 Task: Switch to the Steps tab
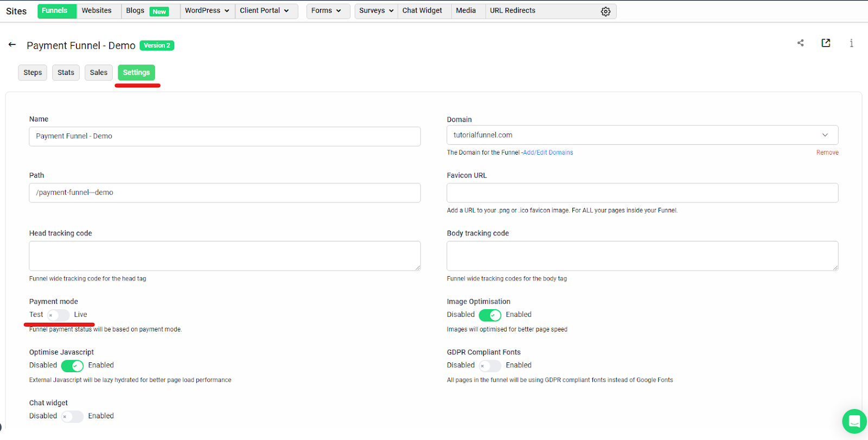click(33, 73)
